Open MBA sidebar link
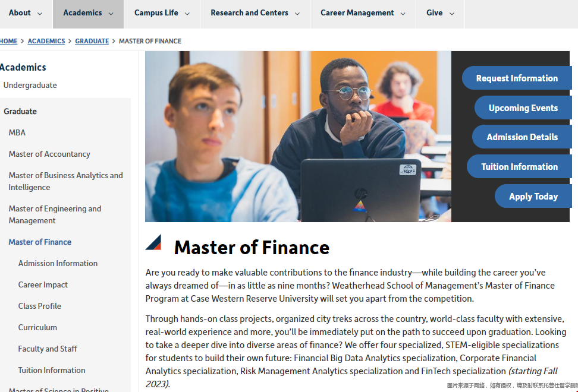578x392 pixels. click(x=17, y=133)
